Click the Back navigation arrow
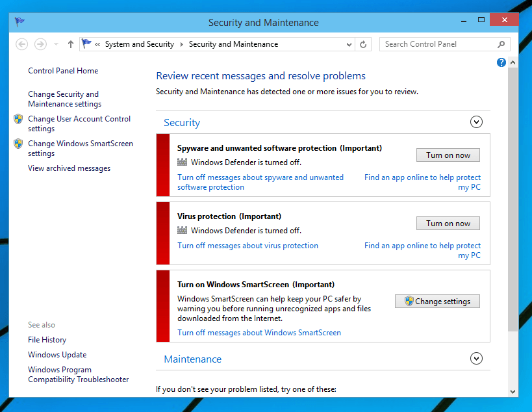 click(x=21, y=44)
